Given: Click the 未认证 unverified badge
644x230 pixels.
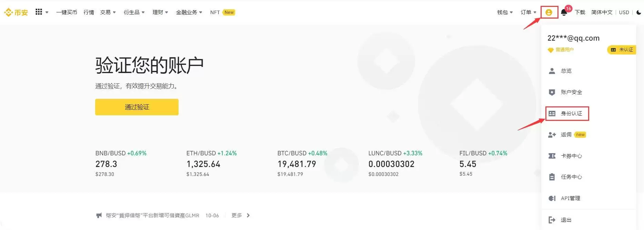Looking at the screenshot, I should 622,50.
